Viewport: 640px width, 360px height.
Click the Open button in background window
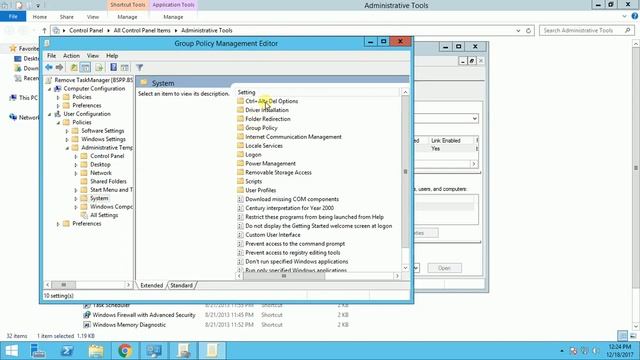click(x=444, y=268)
